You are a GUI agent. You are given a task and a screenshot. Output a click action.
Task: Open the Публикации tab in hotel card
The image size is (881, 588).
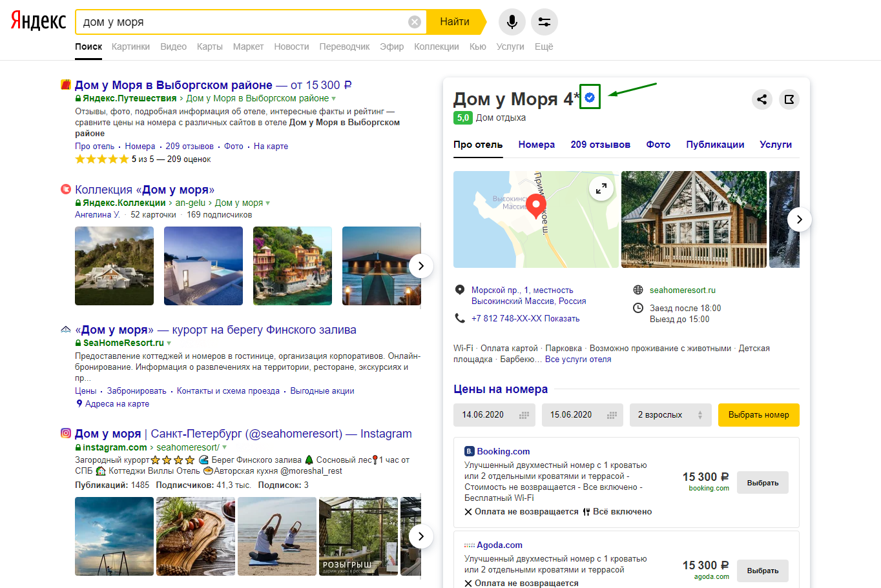point(715,145)
